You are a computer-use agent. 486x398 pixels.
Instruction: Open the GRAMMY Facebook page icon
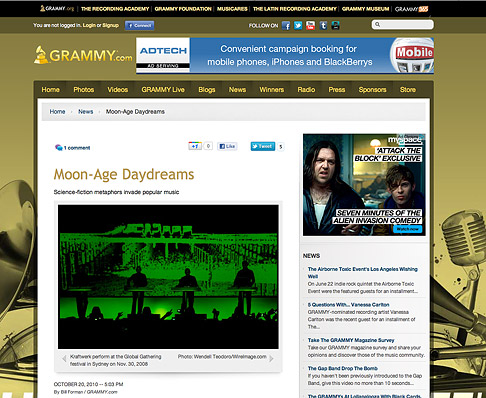286,25
